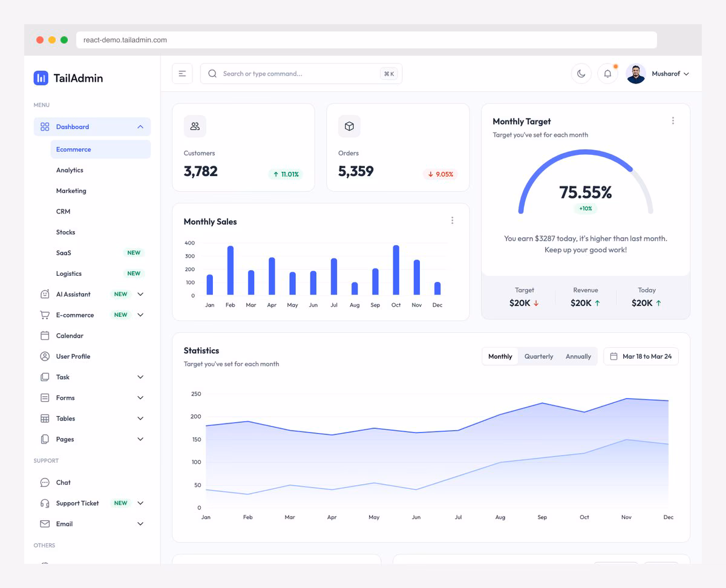Open the Monthly Sales three-dot menu
The image size is (726, 588).
(x=452, y=220)
